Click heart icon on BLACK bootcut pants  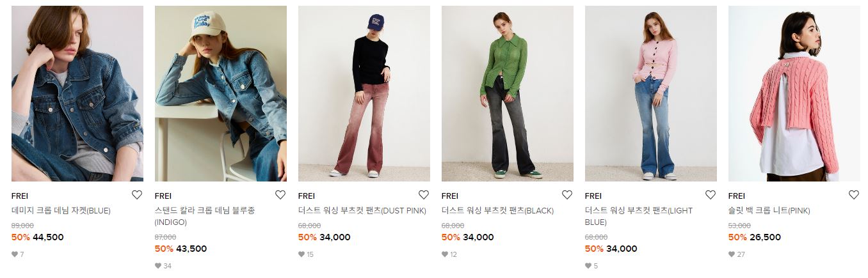(567, 195)
